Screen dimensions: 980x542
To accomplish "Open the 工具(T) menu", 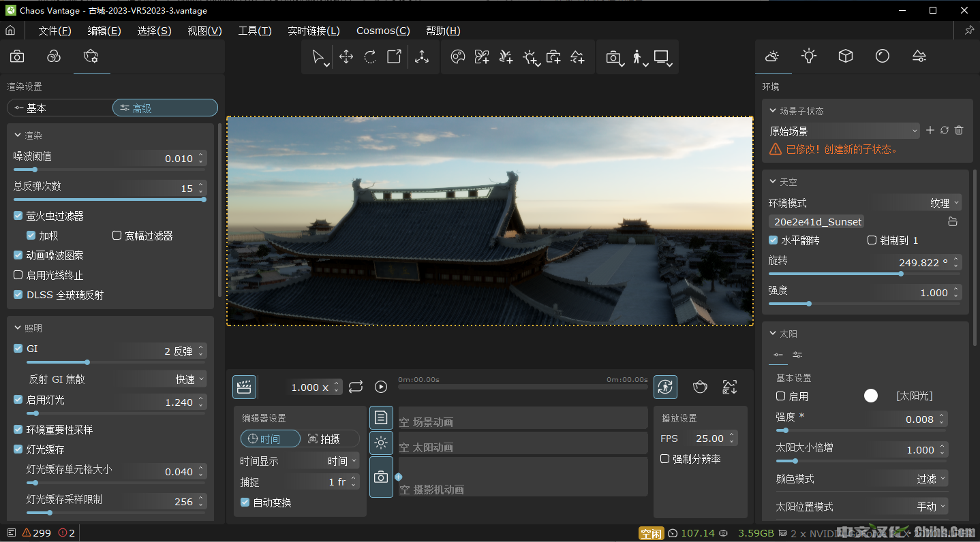I will coord(254,31).
